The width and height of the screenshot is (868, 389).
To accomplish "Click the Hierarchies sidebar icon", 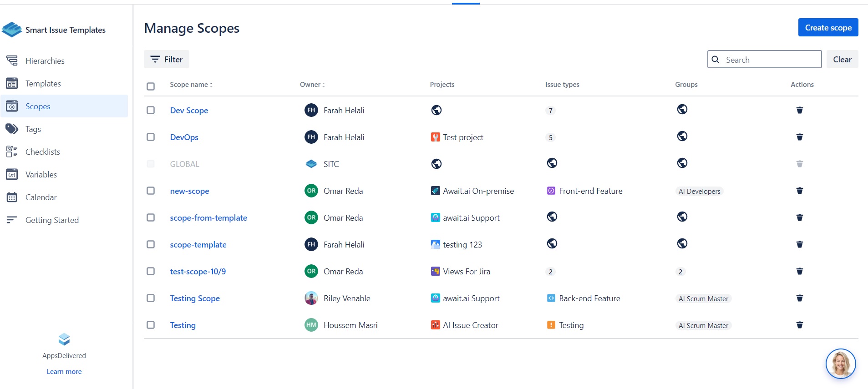I will pyautogui.click(x=12, y=61).
